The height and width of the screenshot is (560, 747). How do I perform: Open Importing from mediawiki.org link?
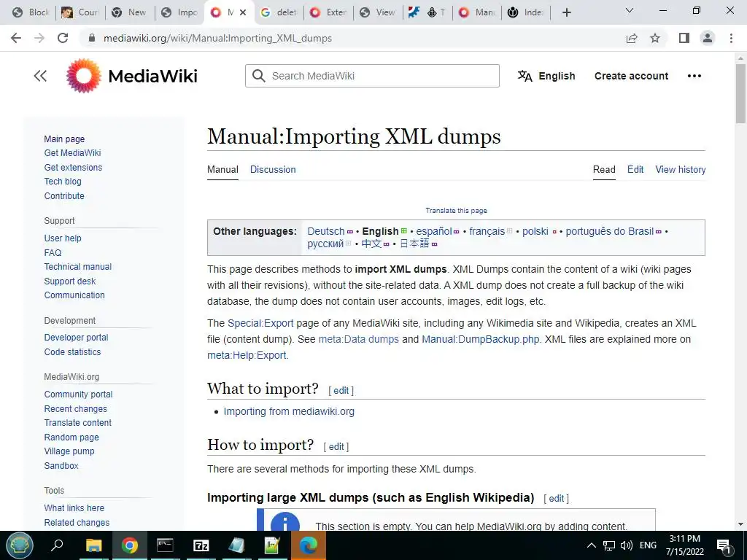(x=289, y=411)
